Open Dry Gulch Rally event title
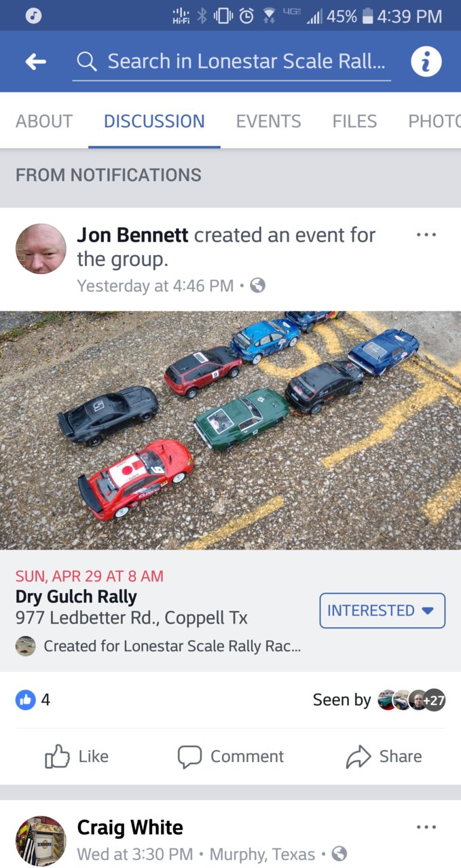This screenshot has height=868, width=461. 76,597
